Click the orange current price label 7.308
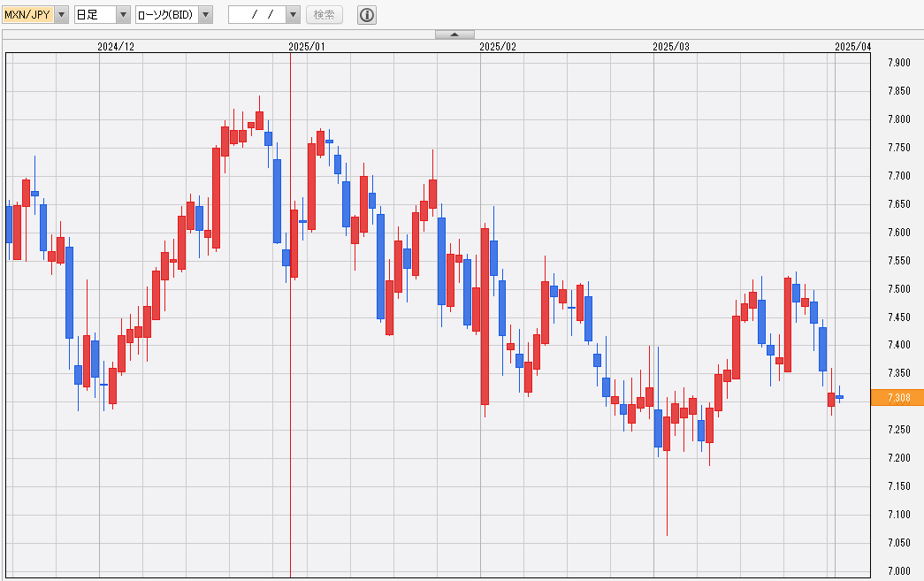This screenshot has height=581, width=924. pos(897,398)
